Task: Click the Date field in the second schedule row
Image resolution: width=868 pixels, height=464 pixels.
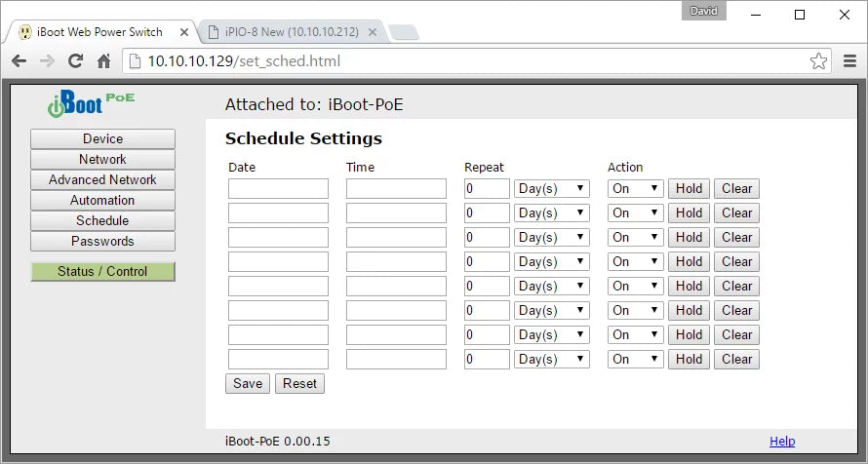Action: pyautogui.click(x=278, y=213)
